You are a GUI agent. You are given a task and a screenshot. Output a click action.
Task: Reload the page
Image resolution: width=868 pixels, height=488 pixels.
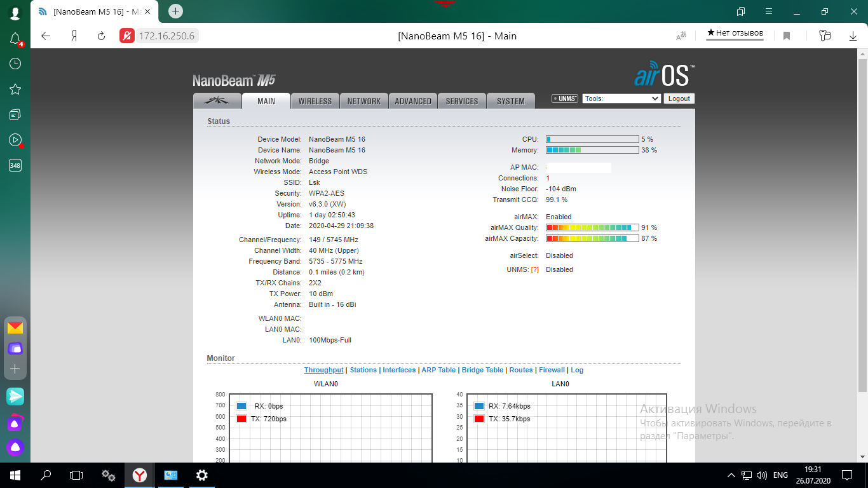click(101, 36)
